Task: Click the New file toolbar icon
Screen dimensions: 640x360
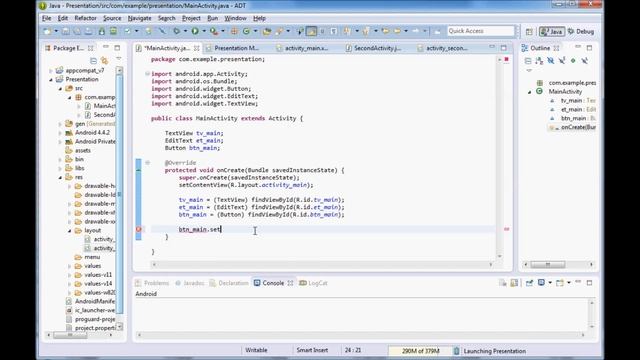Action: [48, 31]
